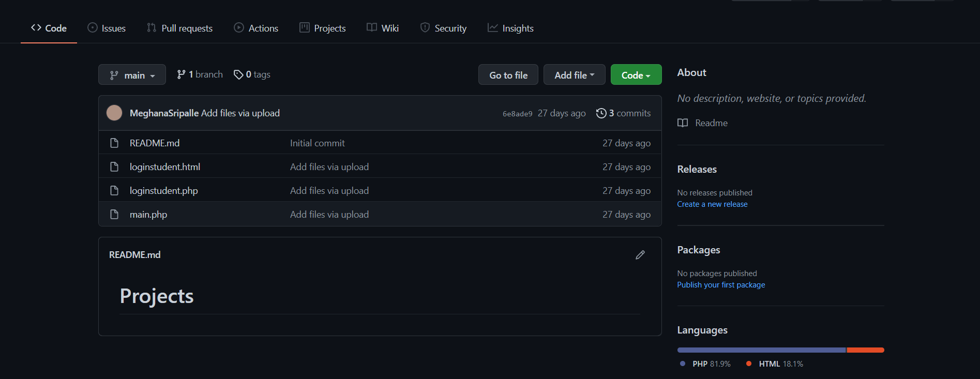Select the HTML 18.1% language entry
Screen dimensions: 980x379
point(775,363)
